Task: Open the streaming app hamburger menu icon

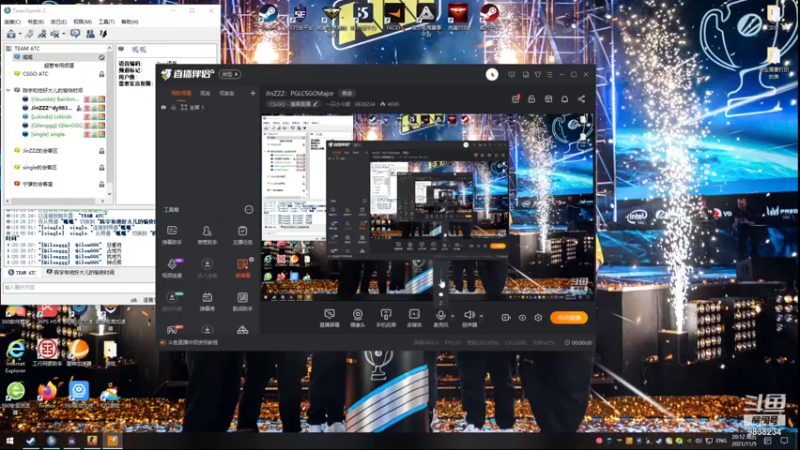Action: [x=549, y=74]
